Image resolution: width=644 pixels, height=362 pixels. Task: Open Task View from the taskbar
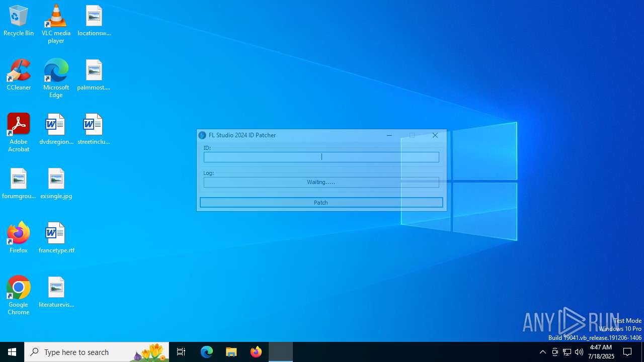[x=181, y=352]
